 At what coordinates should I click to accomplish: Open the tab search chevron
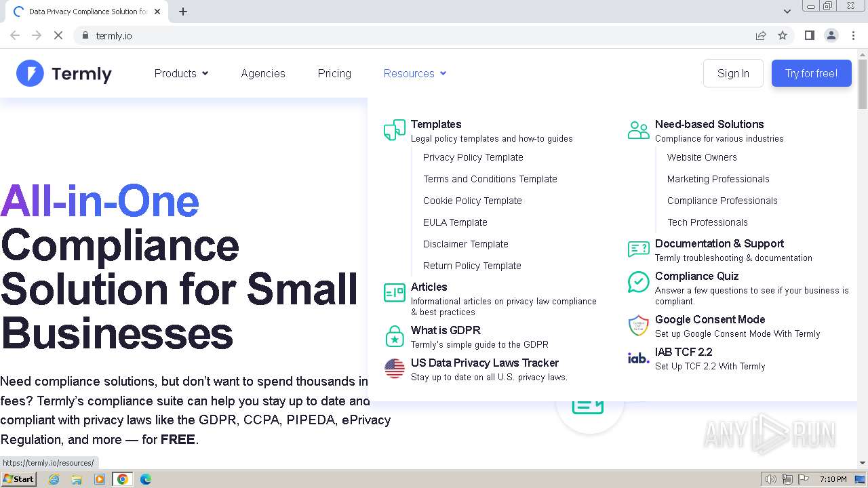(787, 12)
